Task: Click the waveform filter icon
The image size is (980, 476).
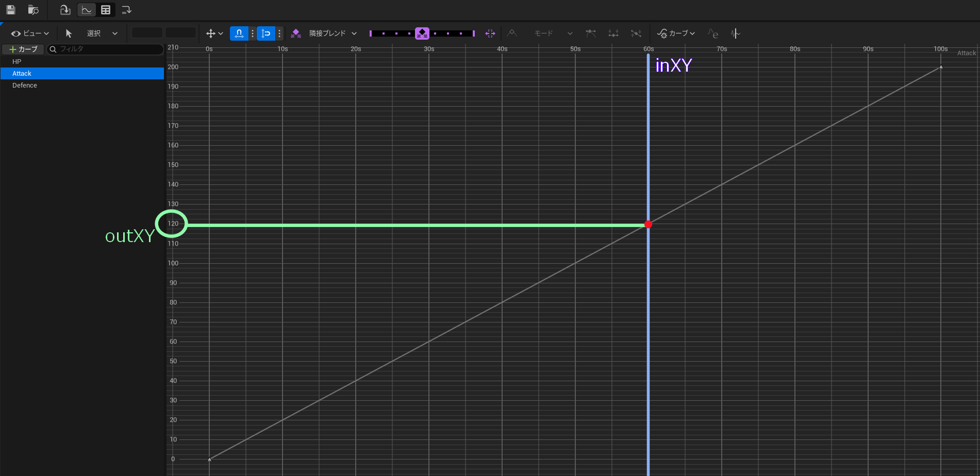Action: point(735,33)
